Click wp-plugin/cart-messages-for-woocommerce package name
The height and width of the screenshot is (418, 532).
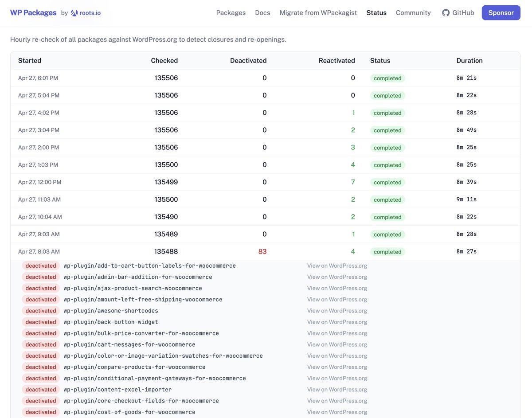click(129, 344)
